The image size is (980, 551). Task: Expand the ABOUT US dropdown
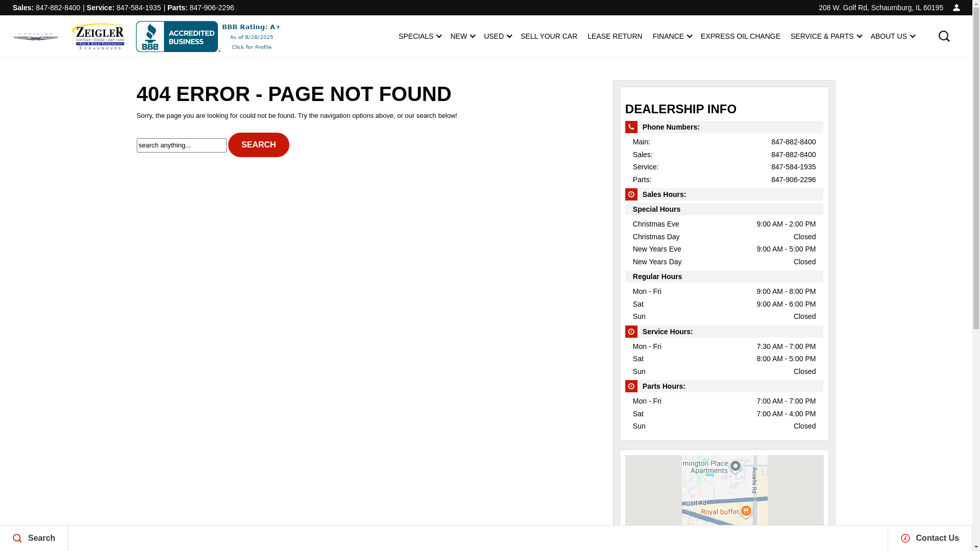[x=893, y=36]
